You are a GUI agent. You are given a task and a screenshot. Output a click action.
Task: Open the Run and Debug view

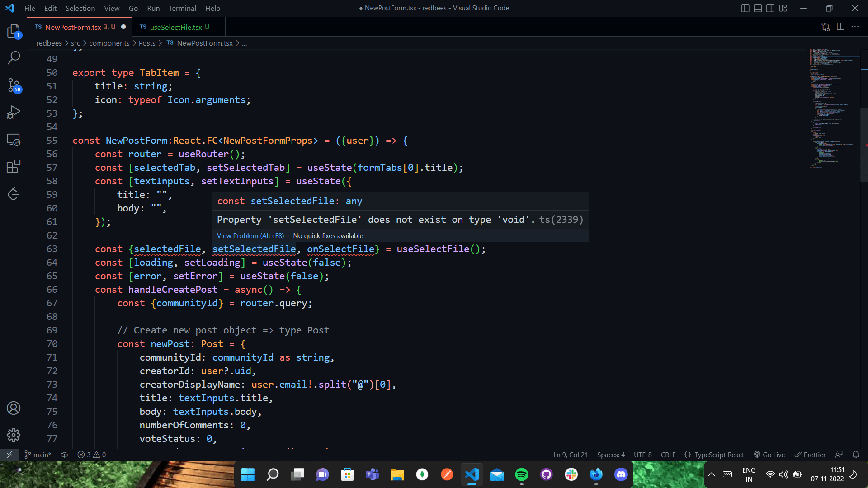coord(14,112)
